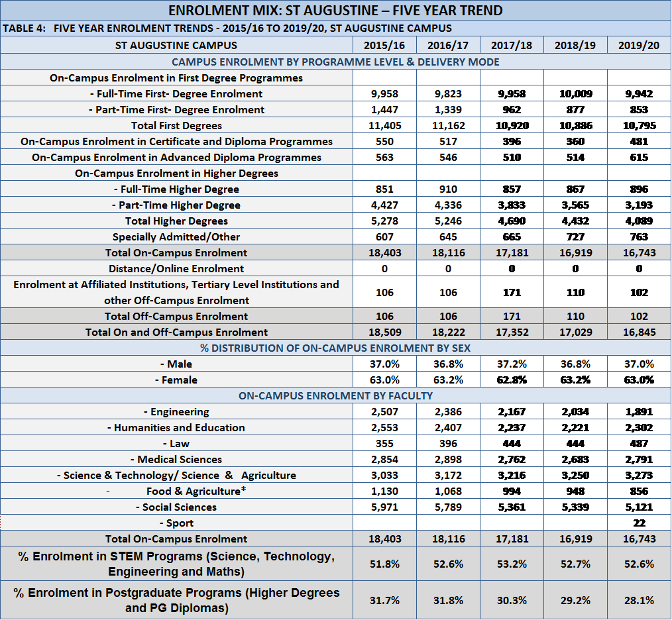Click the '- Law' row label

coord(176,443)
